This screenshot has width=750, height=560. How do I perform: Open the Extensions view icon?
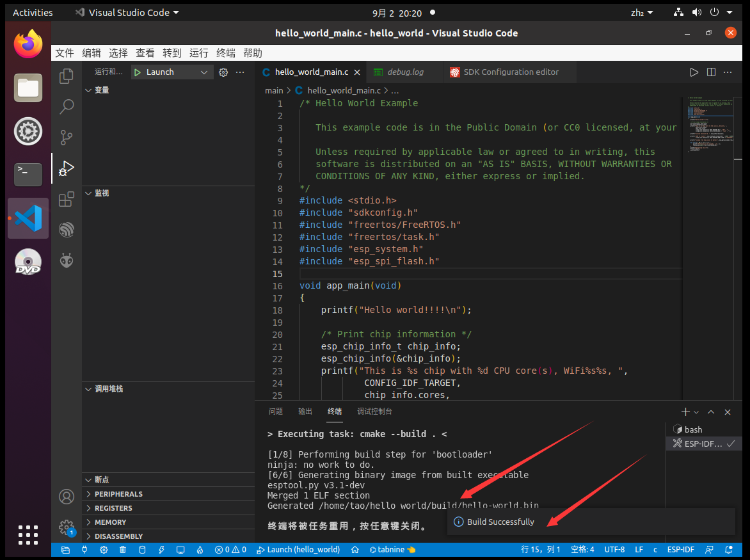click(x=67, y=199)
